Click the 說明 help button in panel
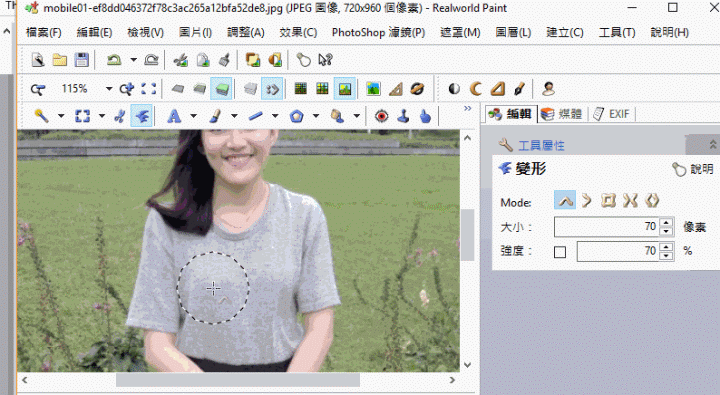The image size is (720, 395). (693, 169)
